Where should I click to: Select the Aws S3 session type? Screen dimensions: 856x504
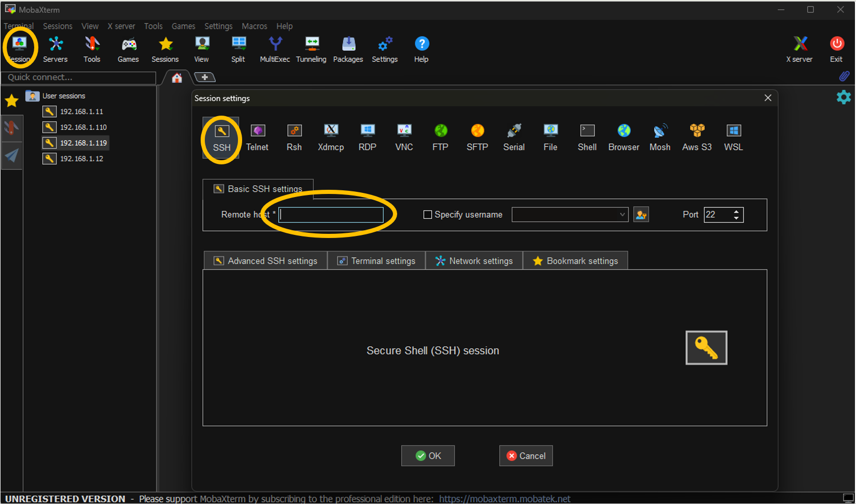697,138
